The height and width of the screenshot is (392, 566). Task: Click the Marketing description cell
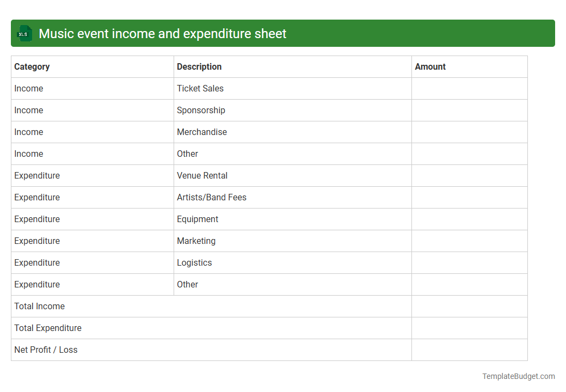click(x=196, y=241)
